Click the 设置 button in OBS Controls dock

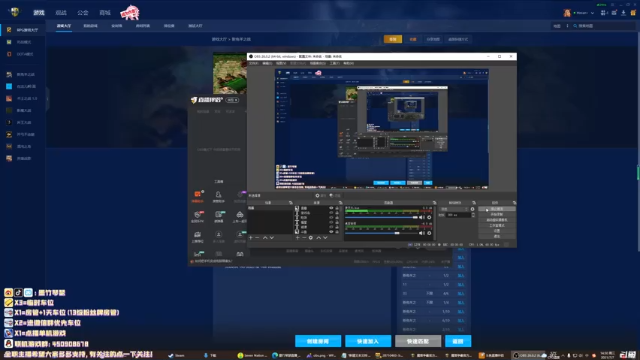(x=497, y=231)
